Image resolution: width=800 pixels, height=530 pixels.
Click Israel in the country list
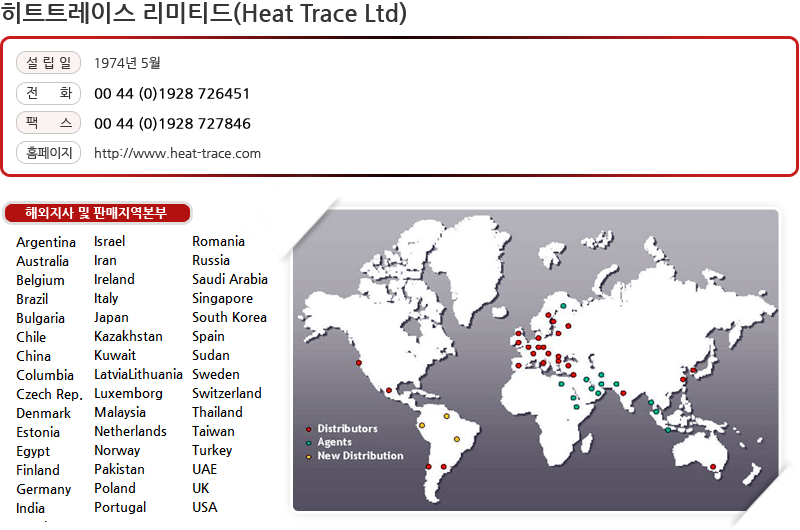pos(110,241)
